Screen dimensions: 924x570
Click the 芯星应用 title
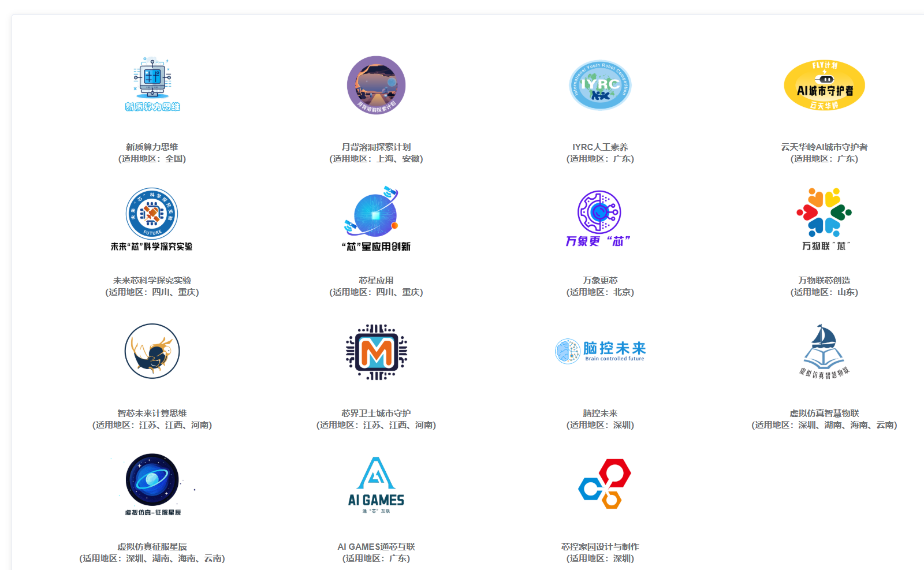coord(376,281)
